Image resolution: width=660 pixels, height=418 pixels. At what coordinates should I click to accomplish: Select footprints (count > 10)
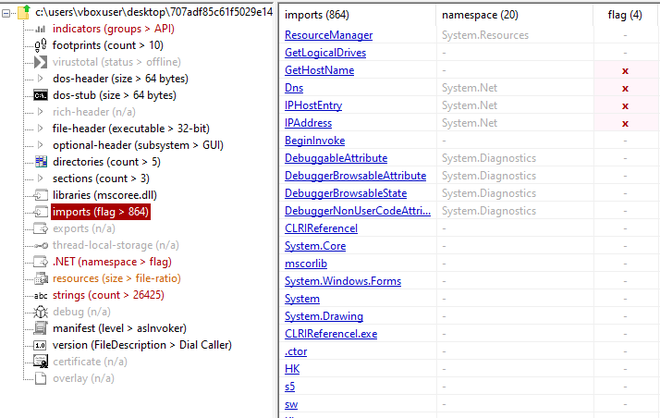108,45
